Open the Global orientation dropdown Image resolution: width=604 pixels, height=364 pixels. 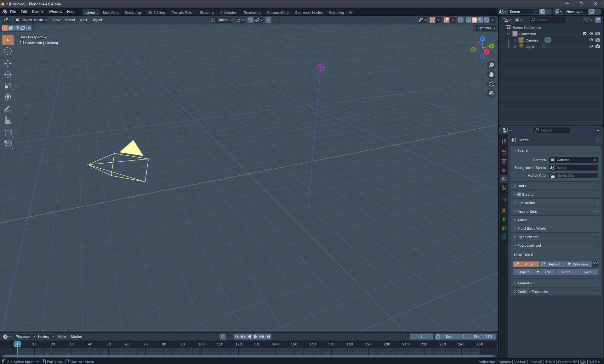pos(222,20)
